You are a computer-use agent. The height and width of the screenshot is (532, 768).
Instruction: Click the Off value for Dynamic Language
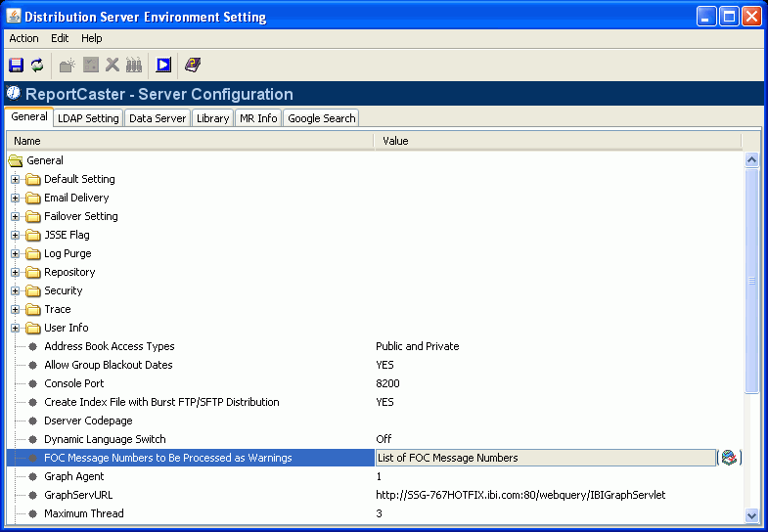(x=384, y=439)
